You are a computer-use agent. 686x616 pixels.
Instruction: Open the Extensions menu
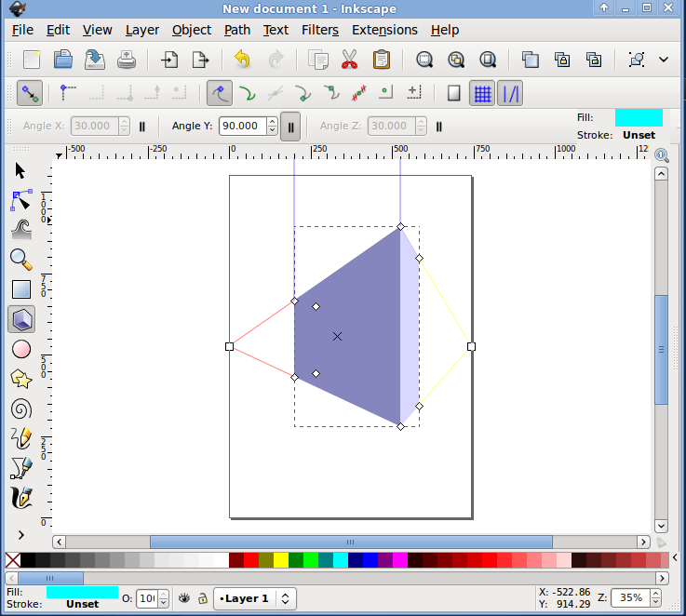pos(384,30)
